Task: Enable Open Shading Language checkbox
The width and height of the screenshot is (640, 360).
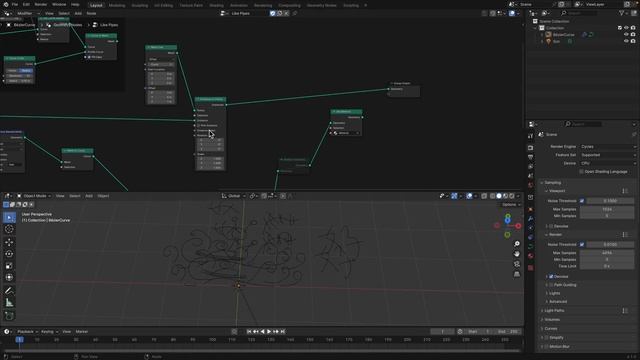Action: point(581,172)
